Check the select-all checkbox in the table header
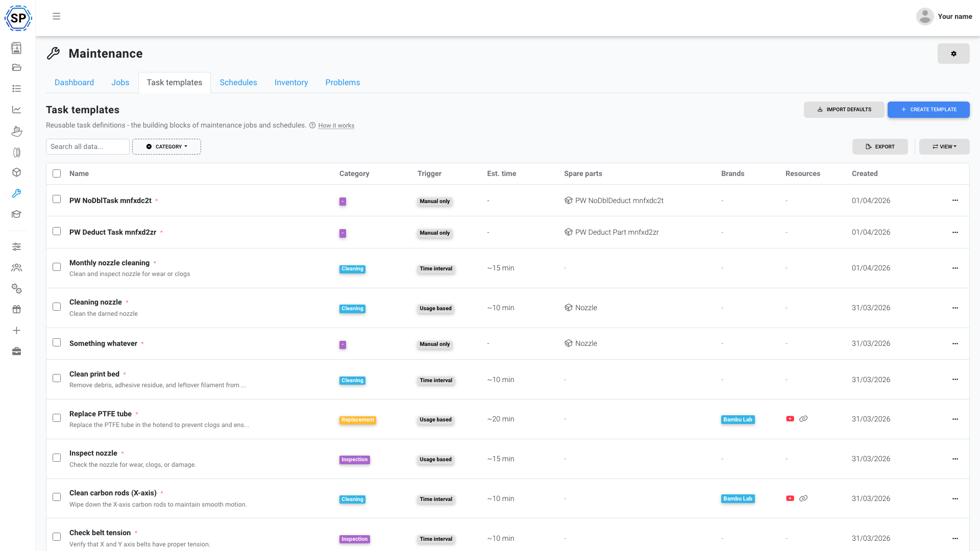Screen dimensions: 980x551 [x=56, y=173]
